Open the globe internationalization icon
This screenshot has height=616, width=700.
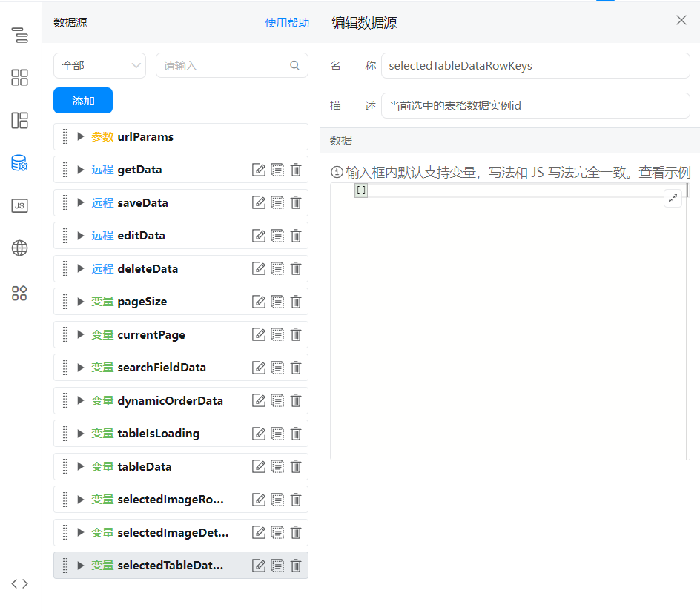20,248
